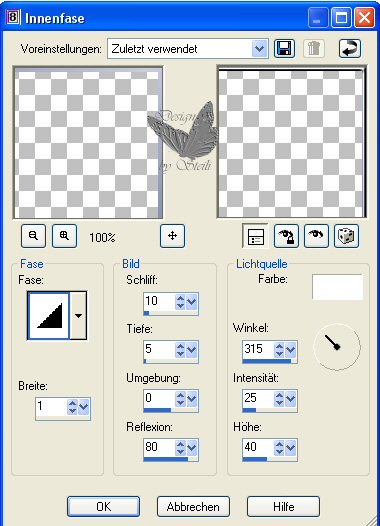Adjust the Tiefe spinner arrows
Image resolution: width=380 pixels, height=526 pixels.
click(180, 350)
